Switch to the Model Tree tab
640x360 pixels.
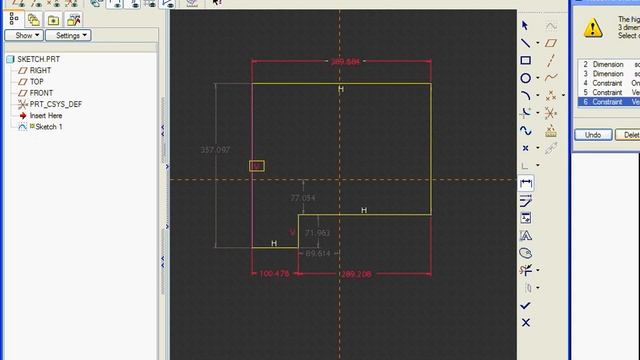14,19
